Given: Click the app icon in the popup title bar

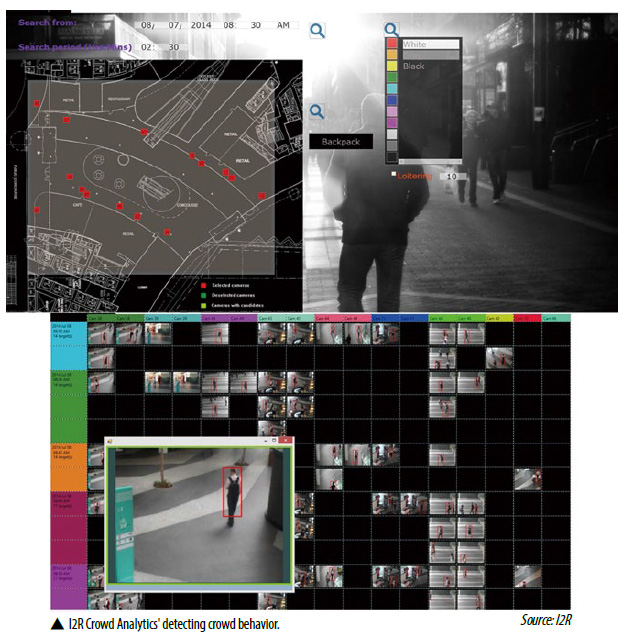Looking at the screenshot, I should coord(110,442).
